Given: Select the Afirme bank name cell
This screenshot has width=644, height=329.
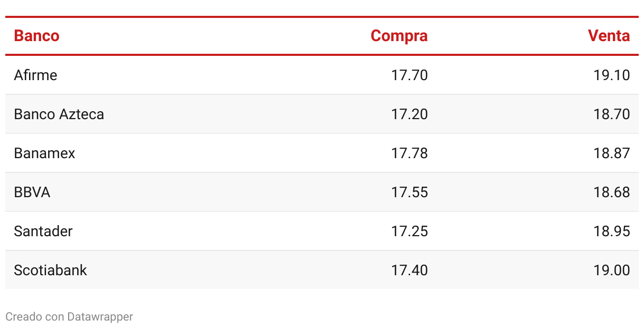Looking at the screenshot, I should click(35, 75).
